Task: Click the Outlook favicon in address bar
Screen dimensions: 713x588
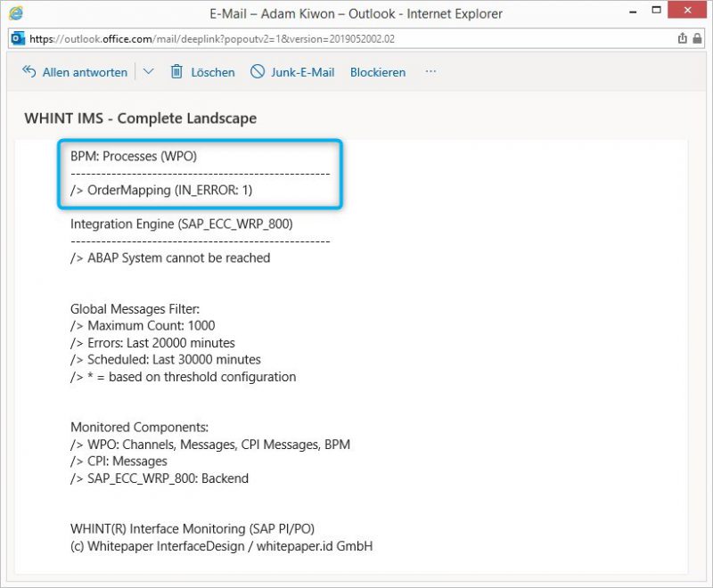Action: (x=18, y=38)
